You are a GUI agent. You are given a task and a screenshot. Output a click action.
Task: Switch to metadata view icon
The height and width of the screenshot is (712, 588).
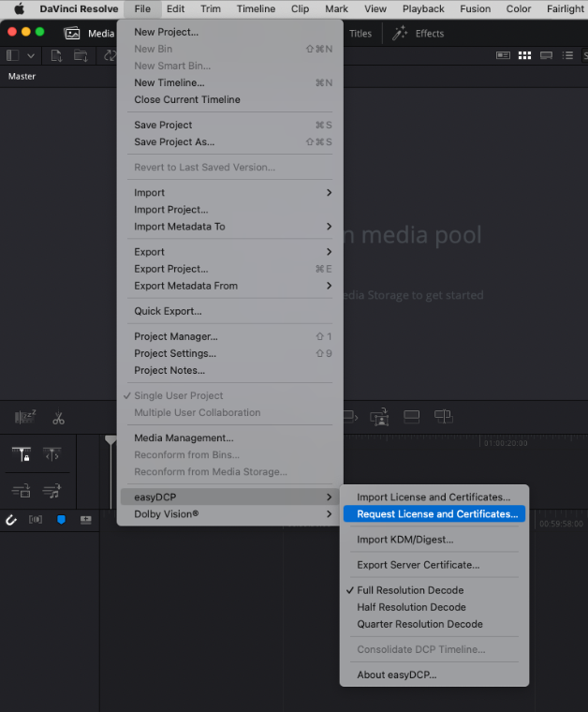[x=503, y=55]
